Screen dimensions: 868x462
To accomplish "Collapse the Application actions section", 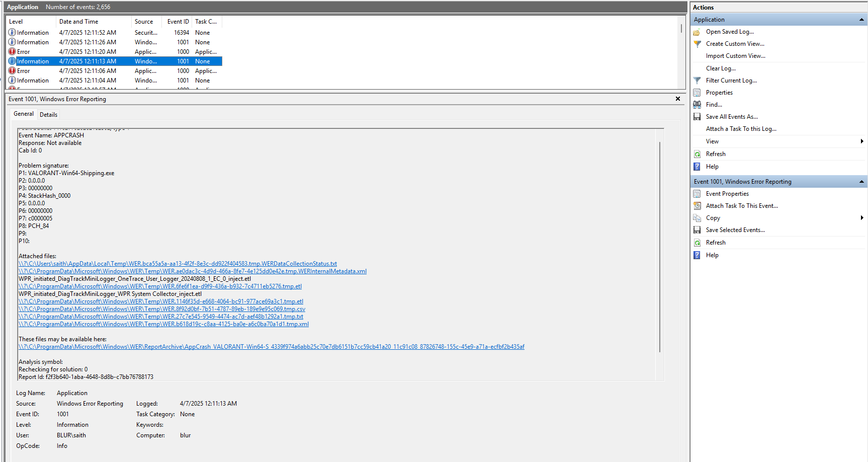I will pos(861,20).
